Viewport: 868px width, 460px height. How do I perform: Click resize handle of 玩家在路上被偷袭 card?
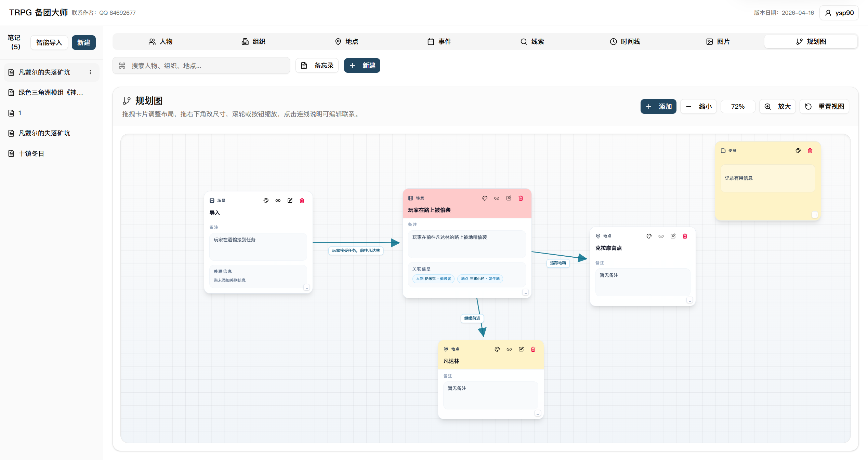point(526,292)
